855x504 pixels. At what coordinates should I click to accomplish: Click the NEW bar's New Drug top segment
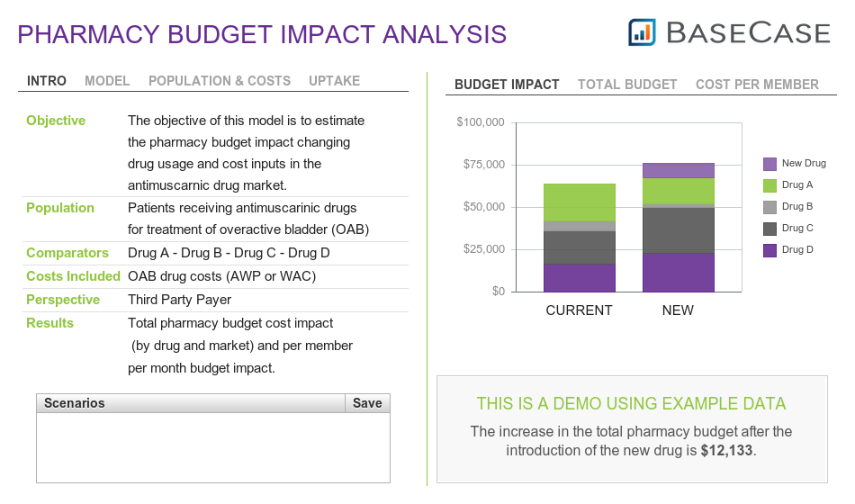pyautogui.click(x=679, y=171)
